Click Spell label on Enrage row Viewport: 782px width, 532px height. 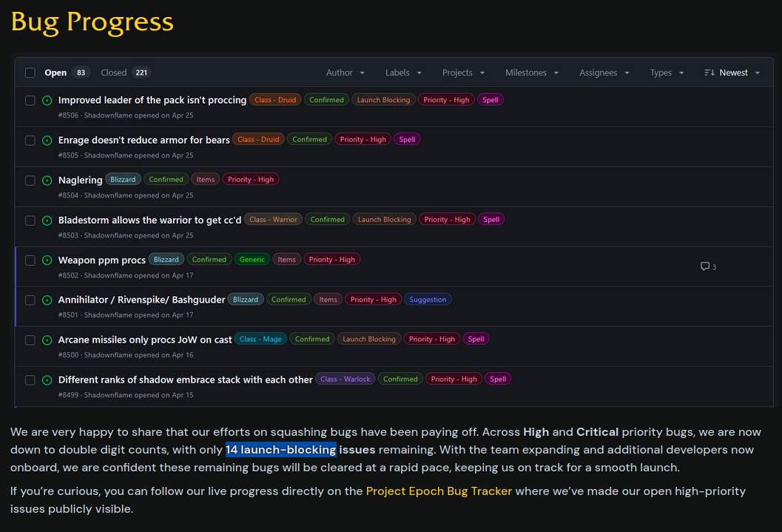(x=407, y=140)
